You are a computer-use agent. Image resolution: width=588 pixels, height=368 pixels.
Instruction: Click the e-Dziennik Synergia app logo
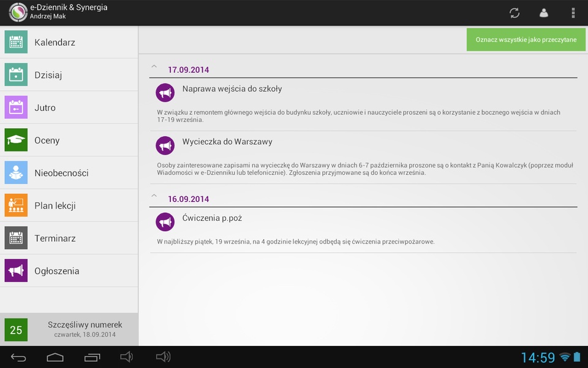(18, 12)
